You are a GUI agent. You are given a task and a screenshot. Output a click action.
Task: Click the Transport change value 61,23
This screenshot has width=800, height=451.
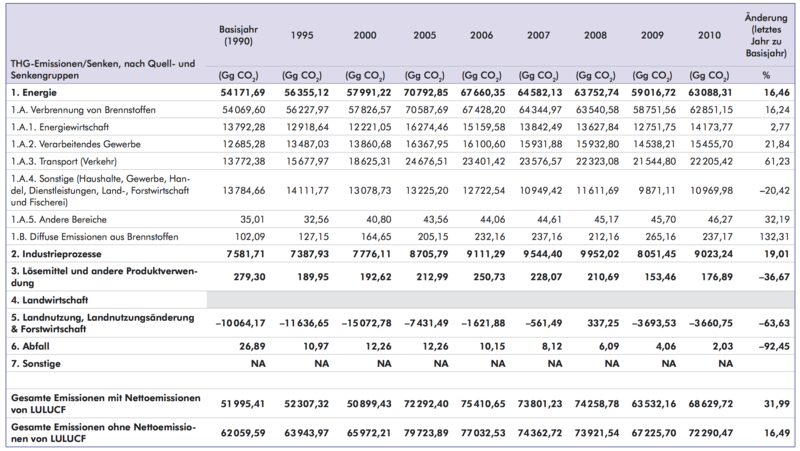(773, 160)
